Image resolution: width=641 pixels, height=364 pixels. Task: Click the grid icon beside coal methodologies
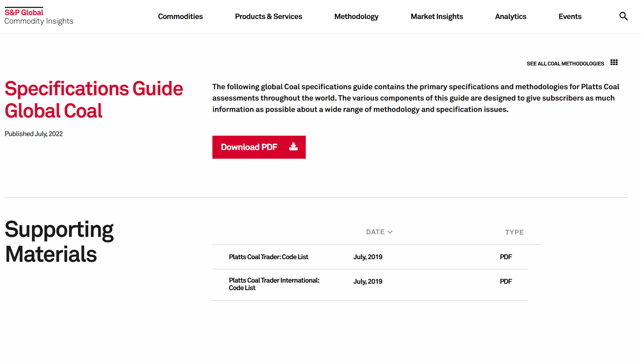[614, 63]
